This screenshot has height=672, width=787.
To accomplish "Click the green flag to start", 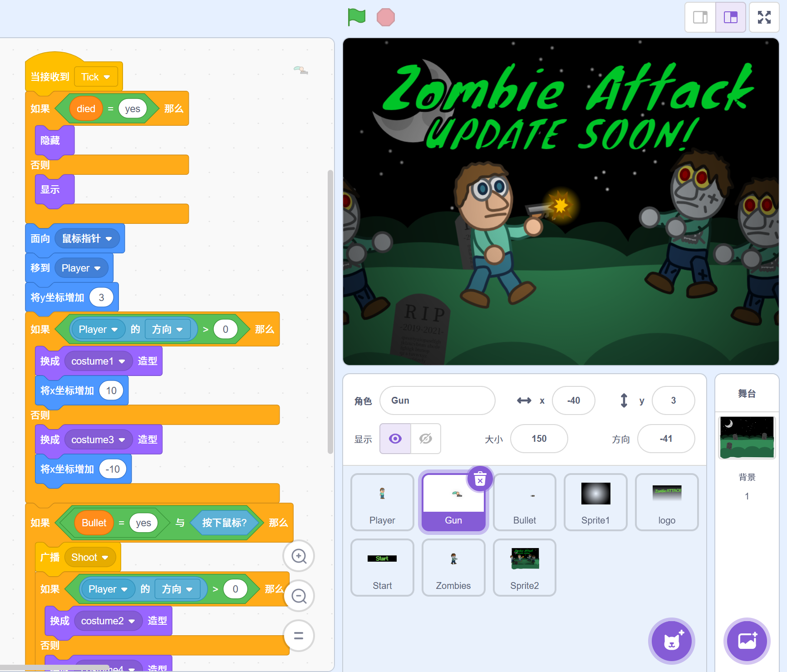I will click(x=356, y=18).
